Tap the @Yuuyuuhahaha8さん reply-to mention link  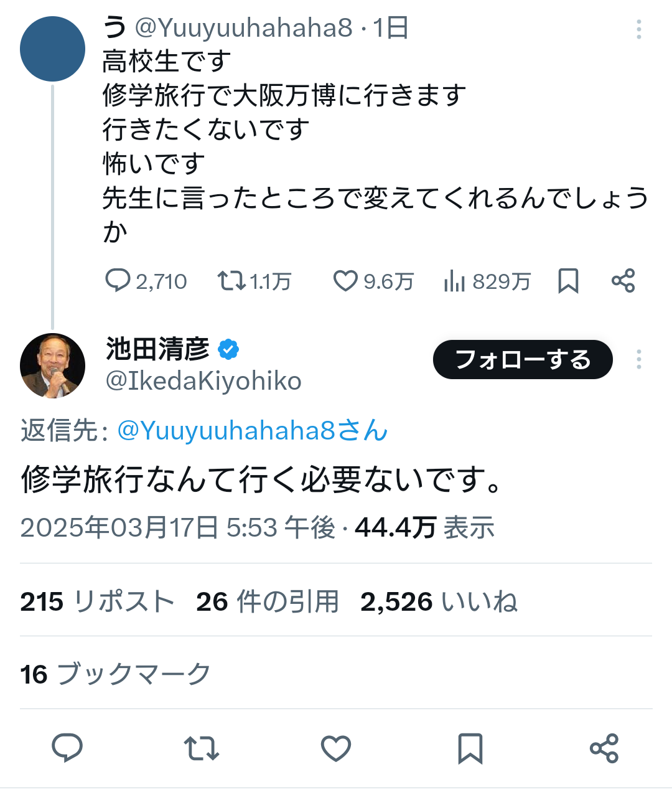252,430
